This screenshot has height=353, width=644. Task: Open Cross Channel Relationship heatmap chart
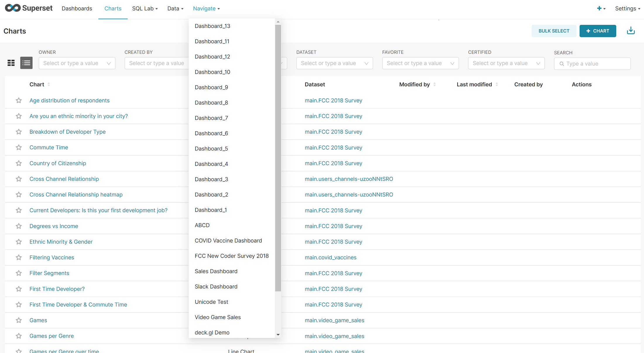[x=76, y=195]
